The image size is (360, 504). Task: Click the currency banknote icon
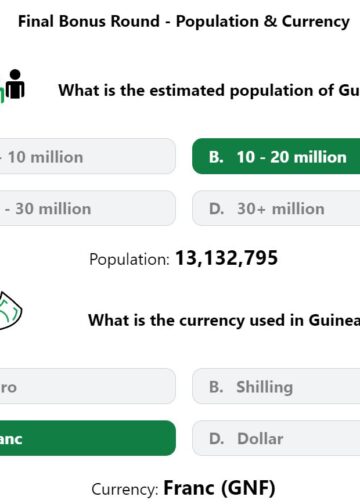pyautogui.click(x=10, y=310)
